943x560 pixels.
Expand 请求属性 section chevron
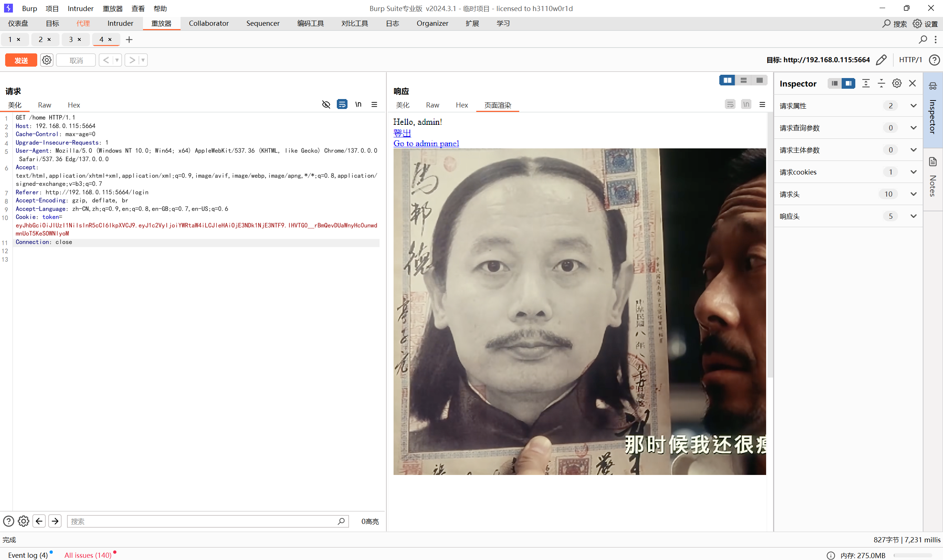point(913,106)
